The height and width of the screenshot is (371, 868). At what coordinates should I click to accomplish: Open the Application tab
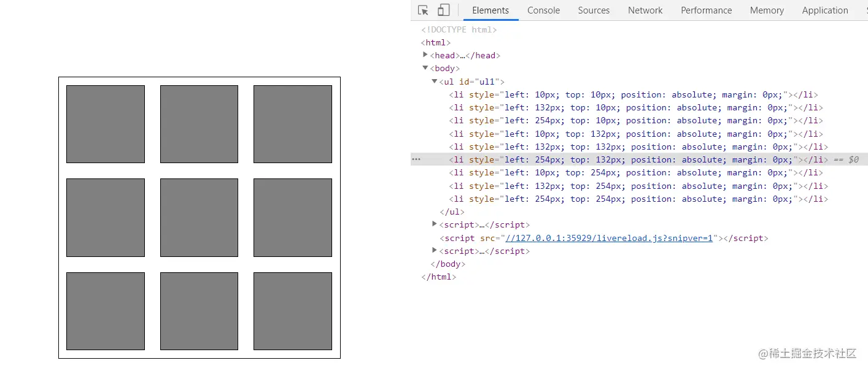point(825,10)
